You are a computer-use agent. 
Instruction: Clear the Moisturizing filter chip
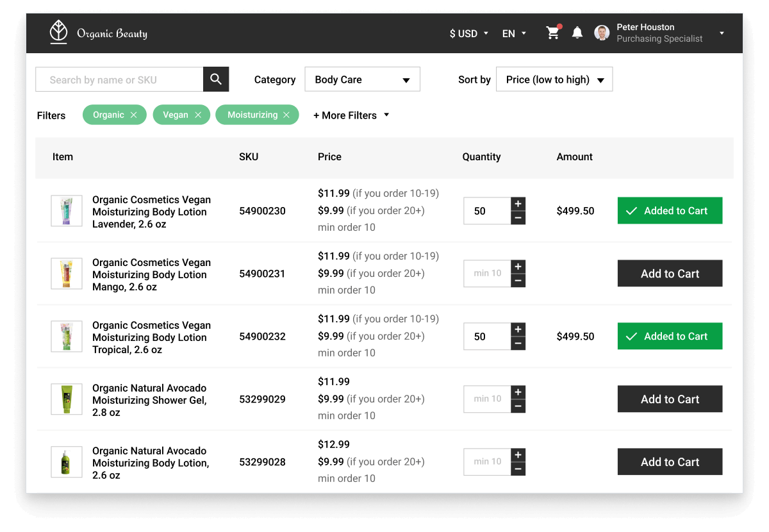(286, 115)
